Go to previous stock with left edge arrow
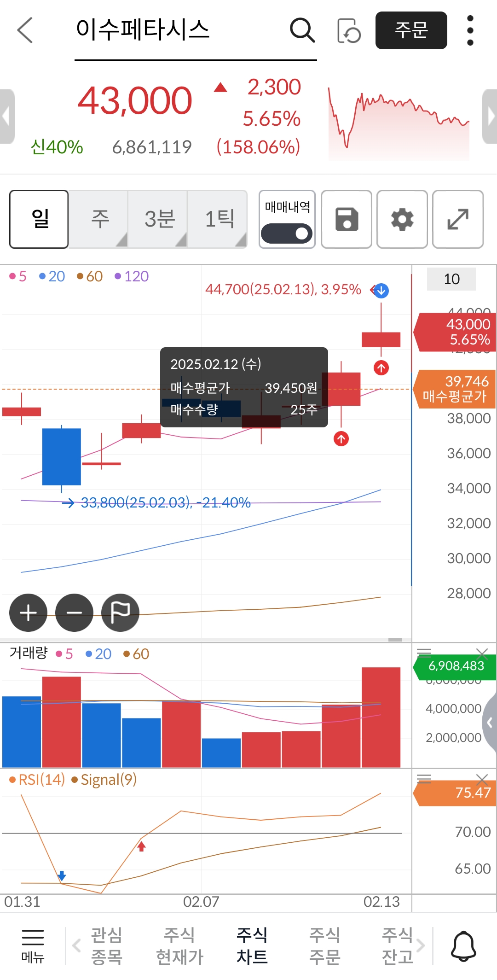Image resolution: width=497 pixels, height=980 pixels. pos(7,117)
